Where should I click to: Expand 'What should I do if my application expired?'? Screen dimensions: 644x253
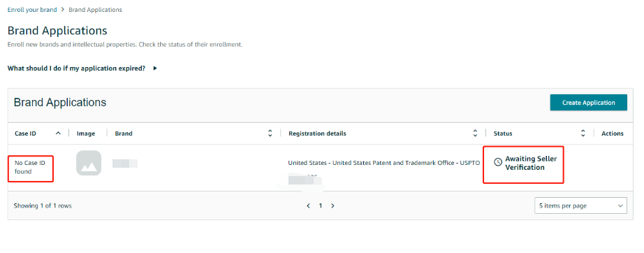tap(82, 68)
